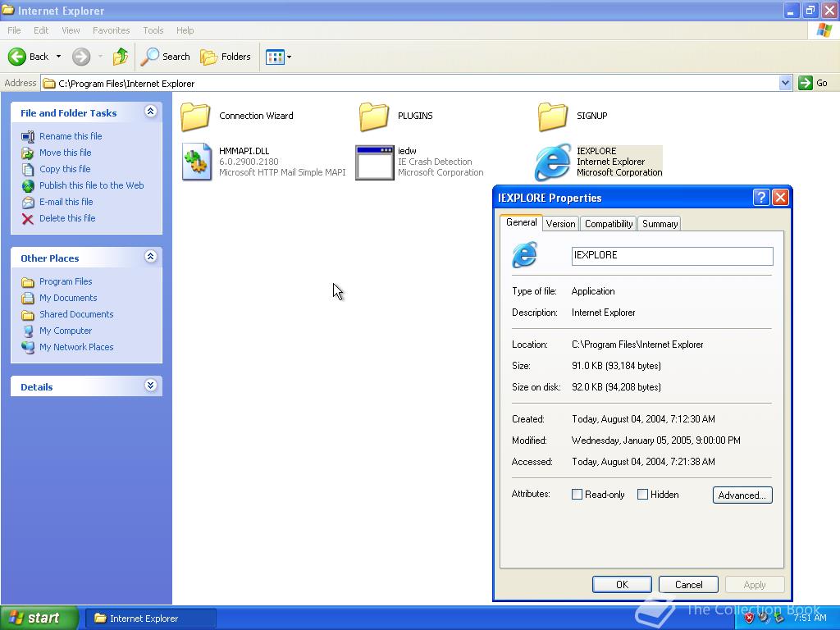Collapse the Other Places panel
The height and width of the screenshot is (630, 840).
click(151, 257)
